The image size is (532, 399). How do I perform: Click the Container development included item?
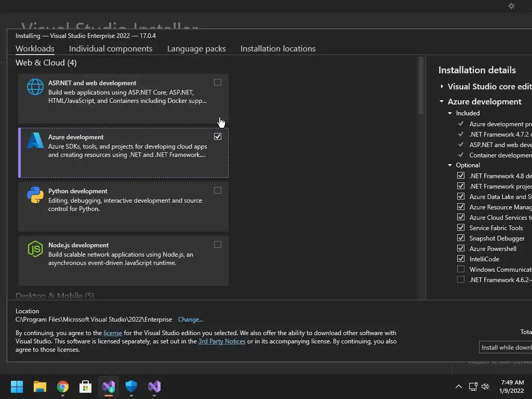[500, 155]
